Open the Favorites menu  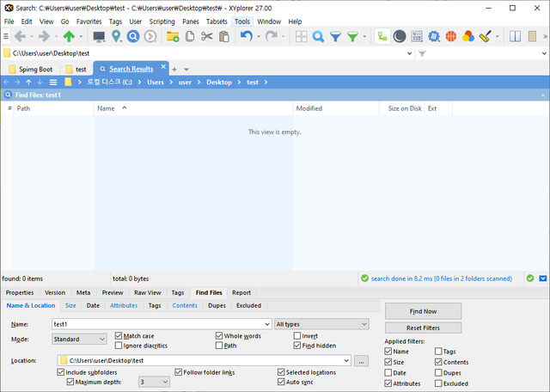tap(89, 21)
